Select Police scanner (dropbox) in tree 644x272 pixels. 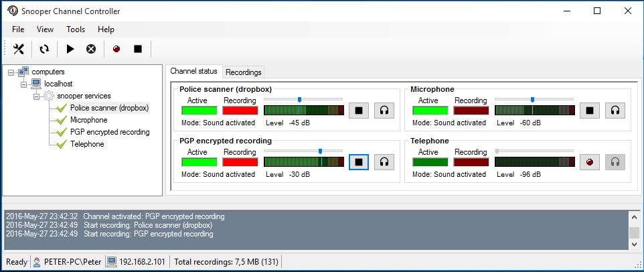tap(109, 108)
